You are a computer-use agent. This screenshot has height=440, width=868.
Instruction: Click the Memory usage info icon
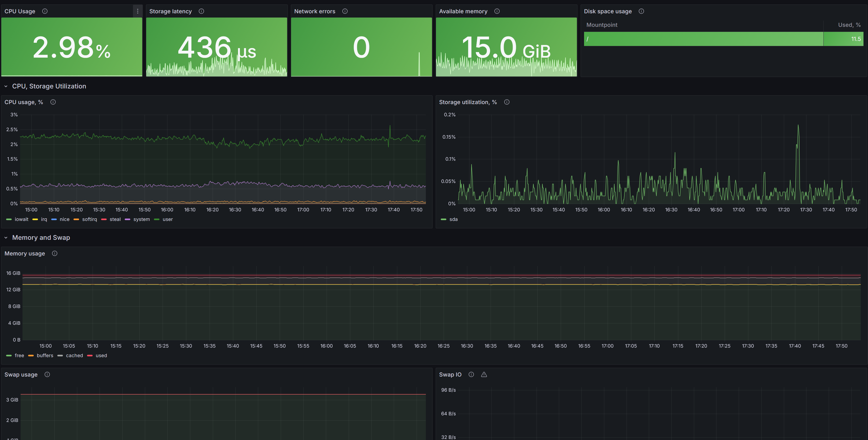coord(54,253)
